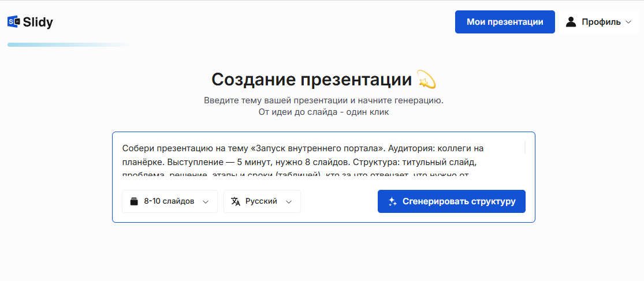The width and height of the screenshot is (644, 281).
Task: Open the Профиль menu label
Action: click(601, 22)
